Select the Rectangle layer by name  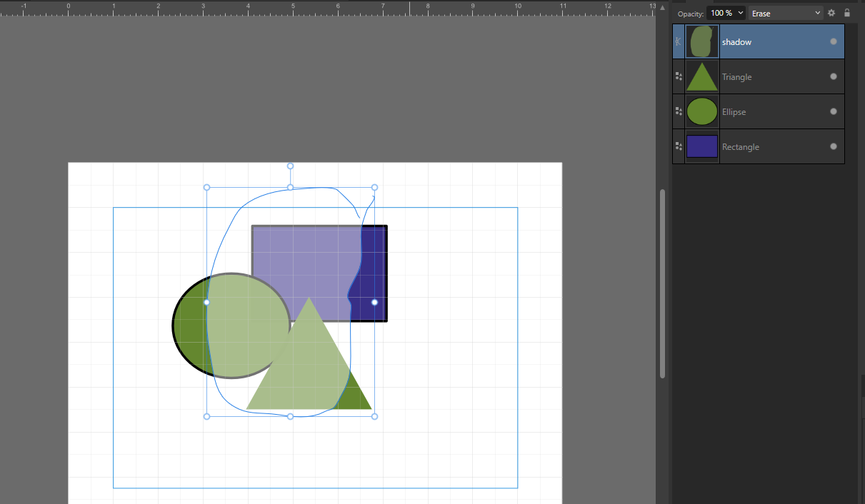(x=740, y=147)
